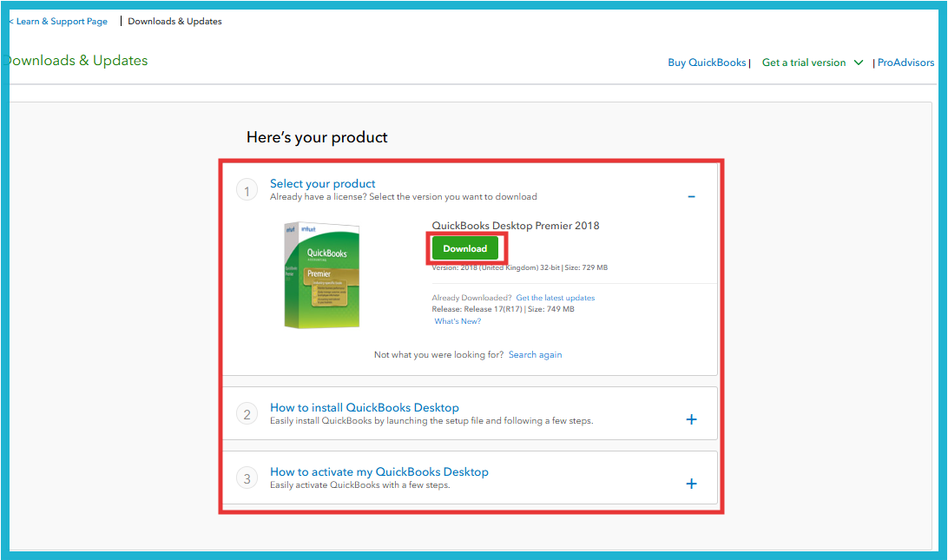Open How to activate my QuickBooks Desktop heading
This screenshot has height=560, width=948.
(379, 471)
